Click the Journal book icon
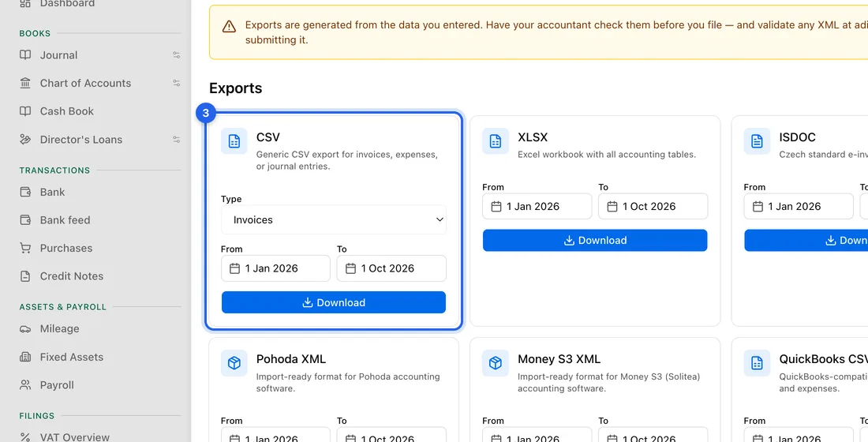The width and height of the screenshot is (868, 442). 25,54
